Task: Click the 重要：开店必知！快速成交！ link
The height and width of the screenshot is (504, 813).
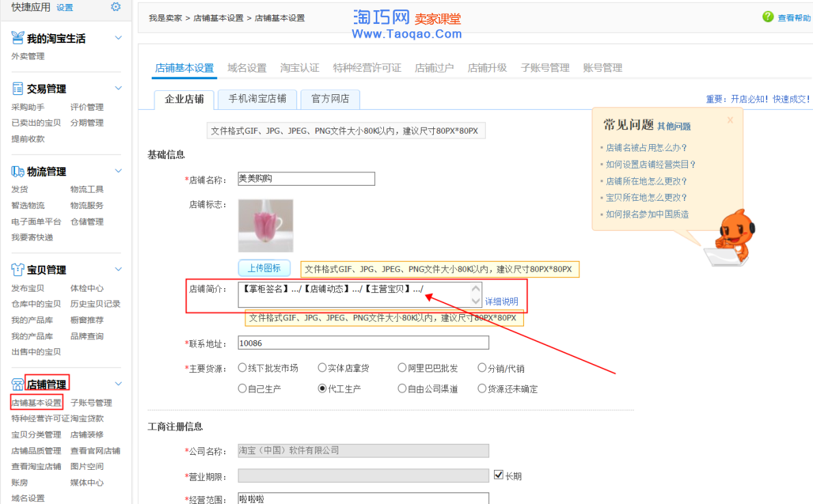Action: pos(758,99)
